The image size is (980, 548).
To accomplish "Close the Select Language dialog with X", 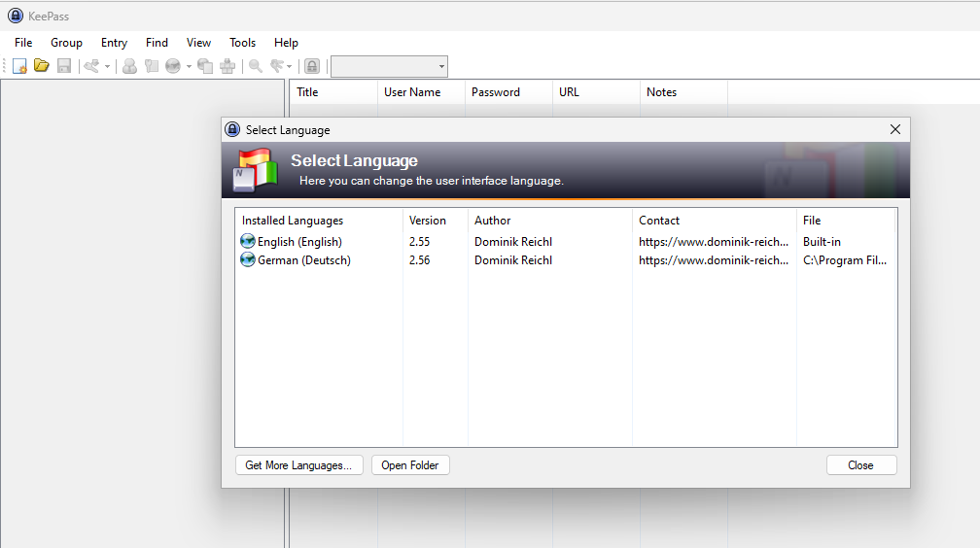I will pos(895,129).
